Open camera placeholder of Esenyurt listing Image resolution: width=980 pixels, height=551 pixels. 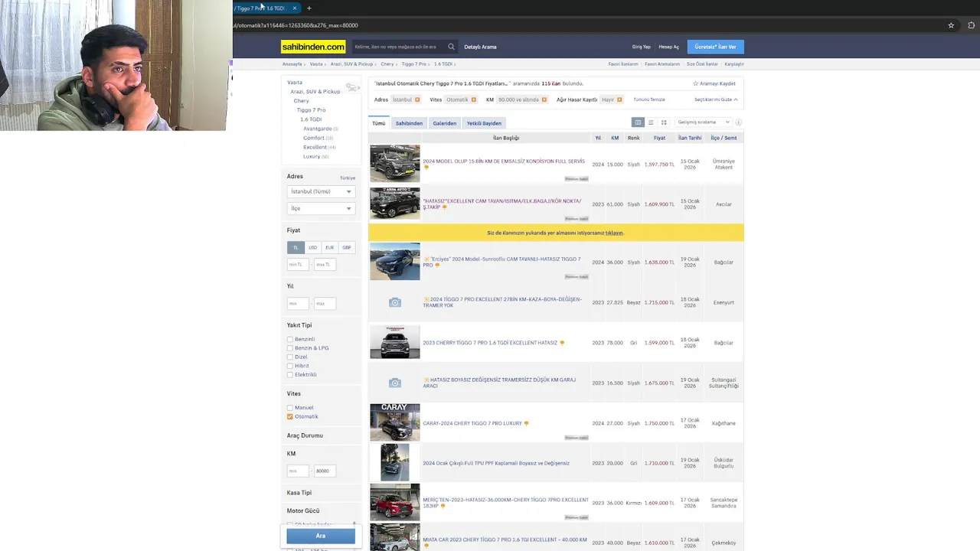pyautogui.click(x=395, y=302)
